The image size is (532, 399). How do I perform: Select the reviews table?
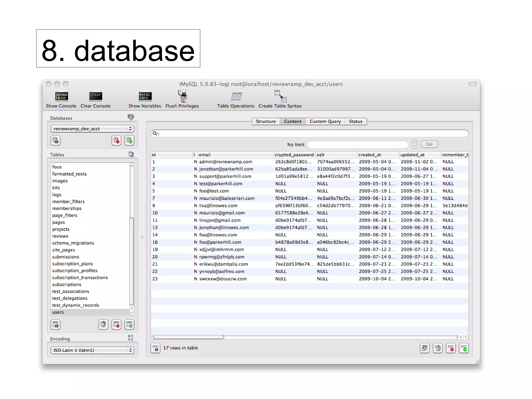point(90,236)
